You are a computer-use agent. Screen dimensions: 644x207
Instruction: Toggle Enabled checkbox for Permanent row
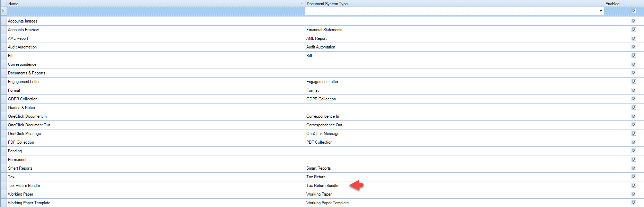pos(634,160)
